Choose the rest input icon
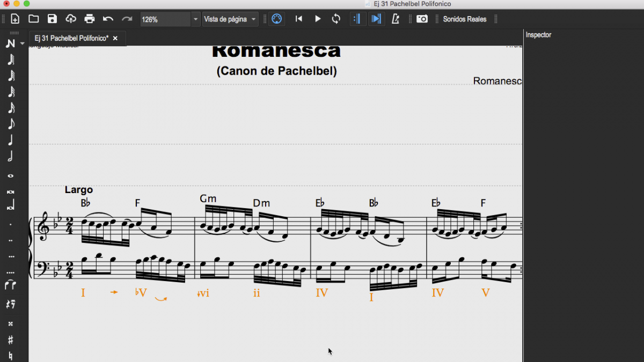The image size is (644, 362). pos(10,304)
